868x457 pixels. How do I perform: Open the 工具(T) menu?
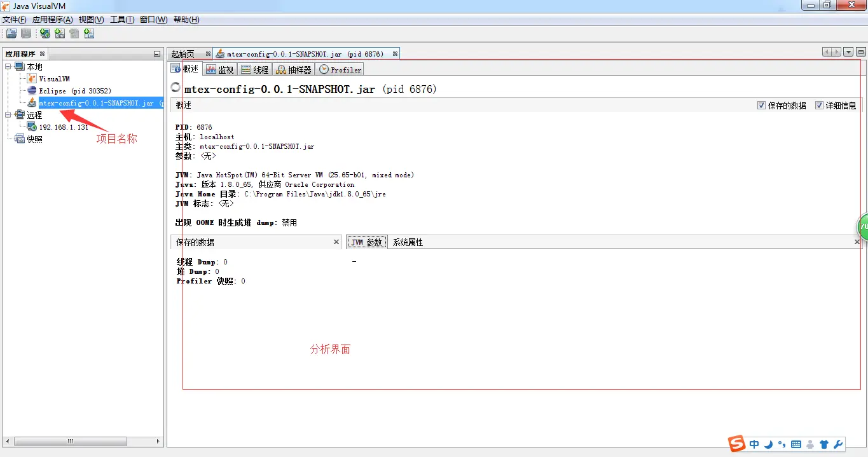pos(122,20)
